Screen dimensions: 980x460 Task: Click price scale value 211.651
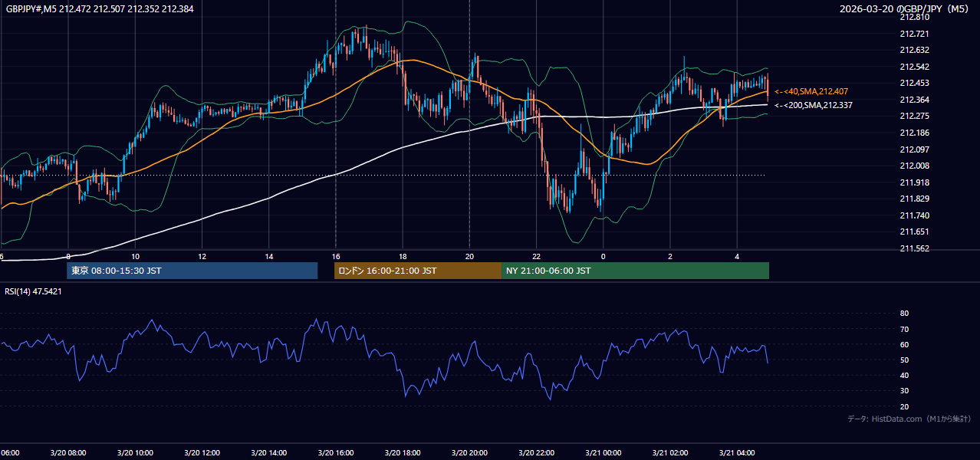coord(914,232)
